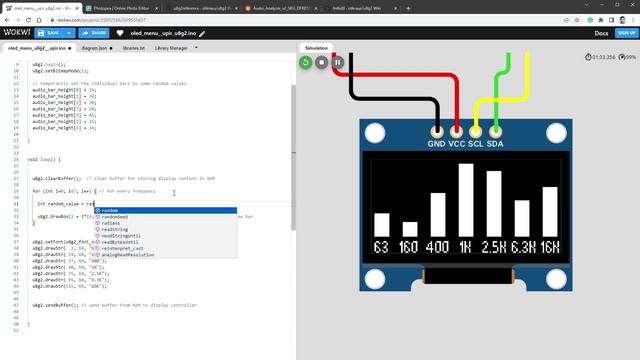640x360 pixels.
Task: Expand the editor tabs dropdown arrow
Action: (x=196, y=48)
